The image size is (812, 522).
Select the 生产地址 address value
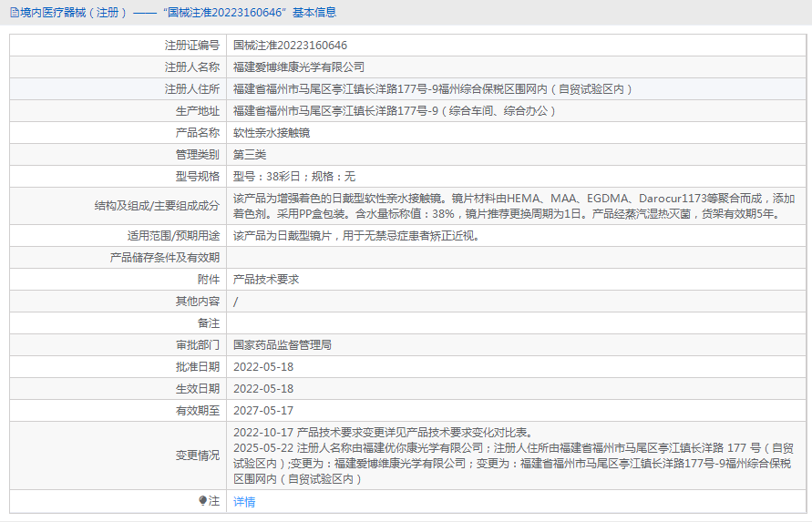[x=396, y=111]
